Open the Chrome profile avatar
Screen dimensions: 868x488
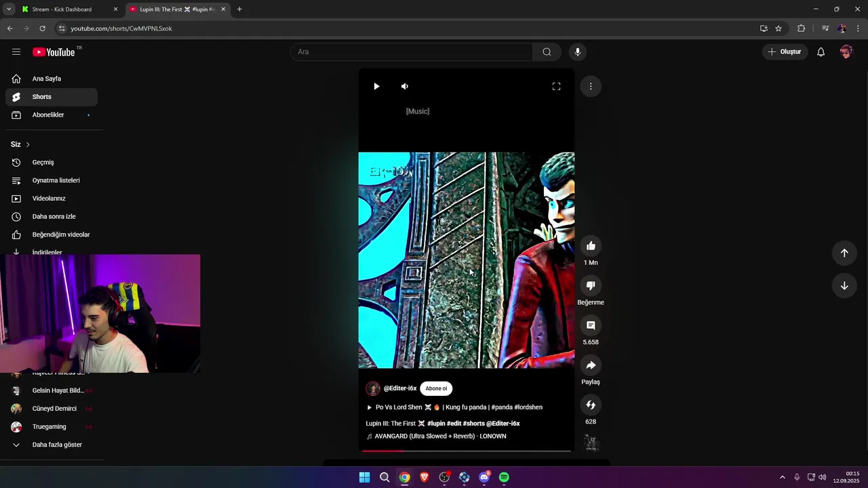click(x=842, y=28)
